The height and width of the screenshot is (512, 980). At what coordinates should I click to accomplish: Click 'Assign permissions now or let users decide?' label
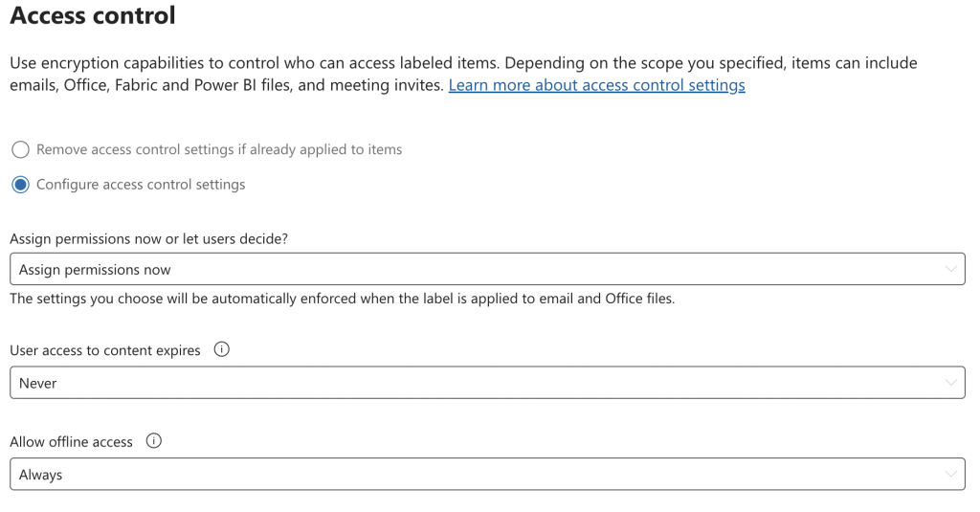pos(148,239)
